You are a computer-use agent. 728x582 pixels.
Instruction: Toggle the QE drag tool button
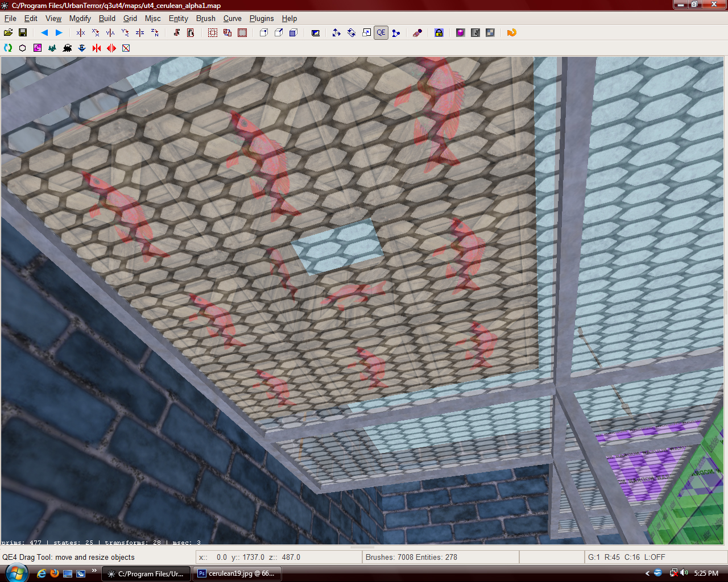pyautogui.click(x=381, y=33)
